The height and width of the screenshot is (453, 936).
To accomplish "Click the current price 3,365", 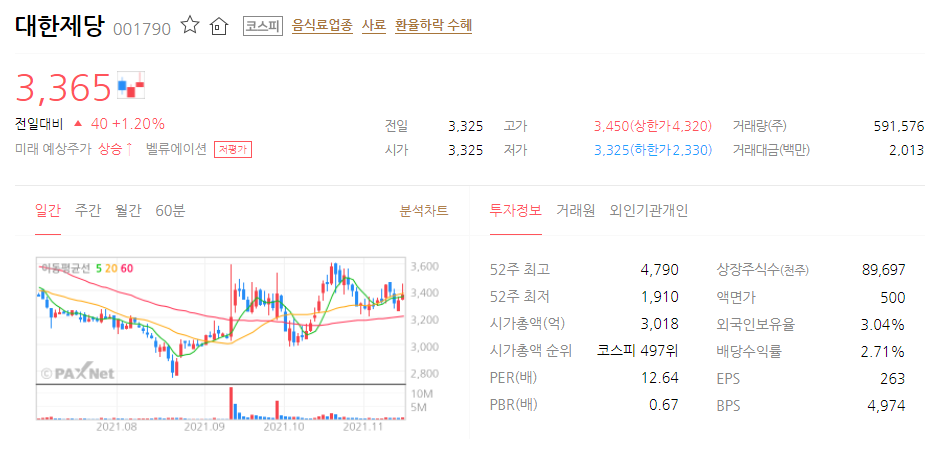I will pos(63,87).
